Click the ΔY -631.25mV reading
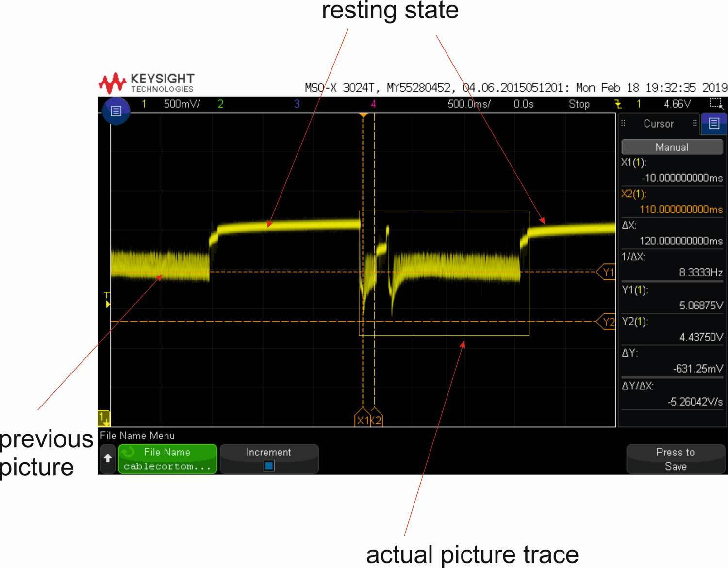The width and height of the screenshot is (728, 568). [698, 369]
